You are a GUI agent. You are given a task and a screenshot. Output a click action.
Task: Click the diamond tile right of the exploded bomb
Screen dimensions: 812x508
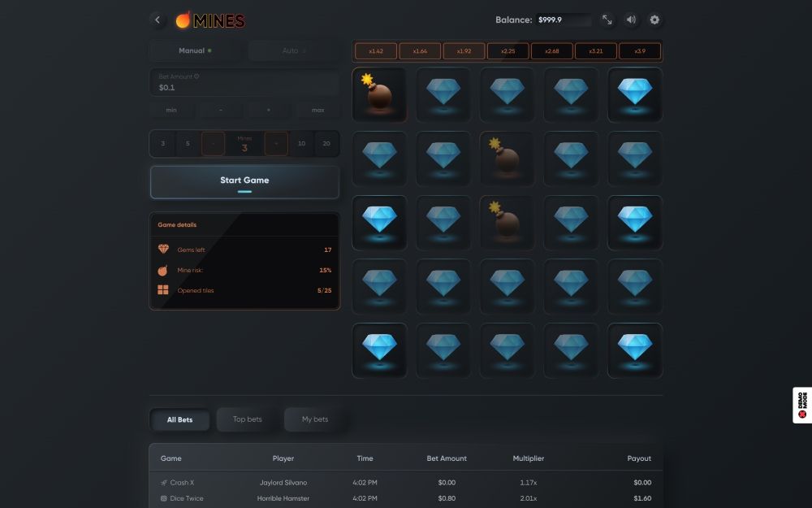click(x=443, y=95)
